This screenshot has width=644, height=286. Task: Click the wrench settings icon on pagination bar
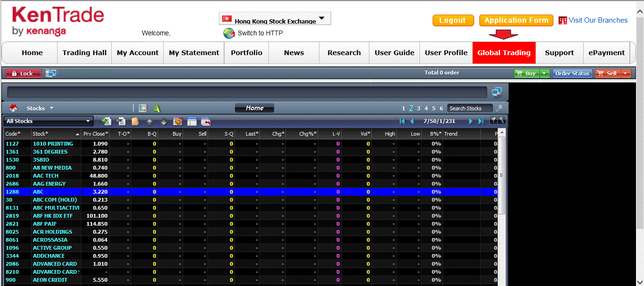coord(502,121)
